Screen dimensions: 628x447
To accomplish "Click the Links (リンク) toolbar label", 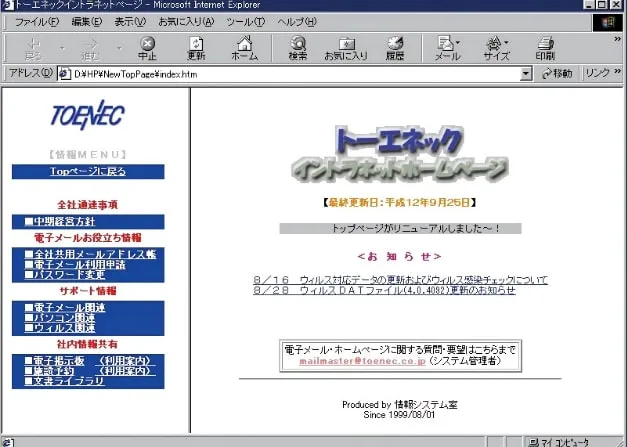I will (x=597, y=73).
